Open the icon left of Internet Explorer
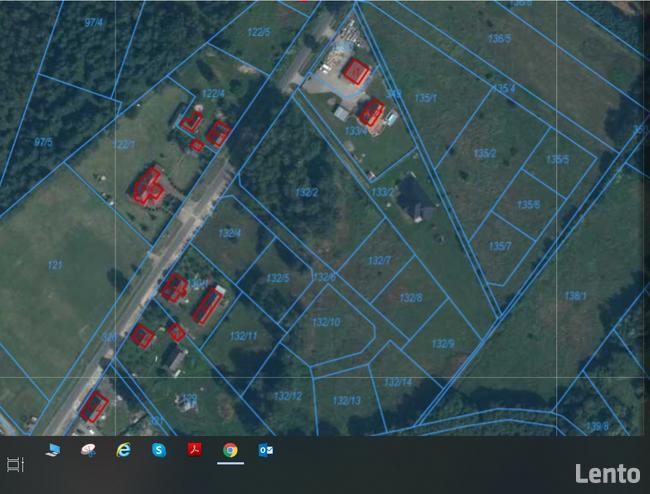650x494 pixels. (88, 450)
